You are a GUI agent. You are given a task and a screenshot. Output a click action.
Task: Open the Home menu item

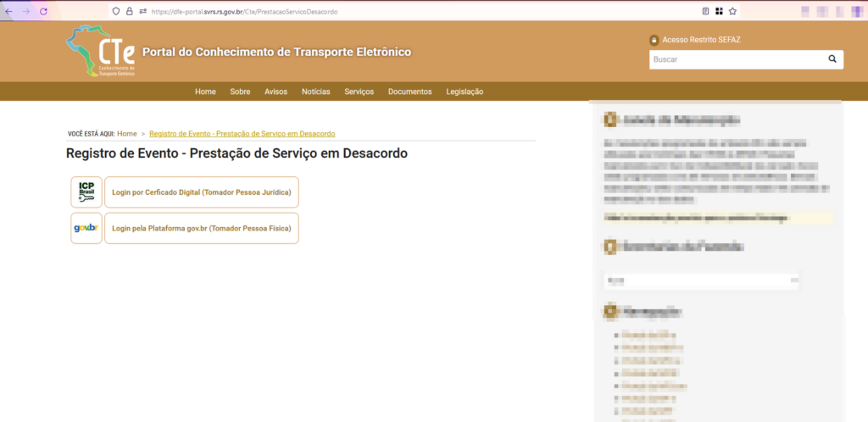click(x=205, y=92)
